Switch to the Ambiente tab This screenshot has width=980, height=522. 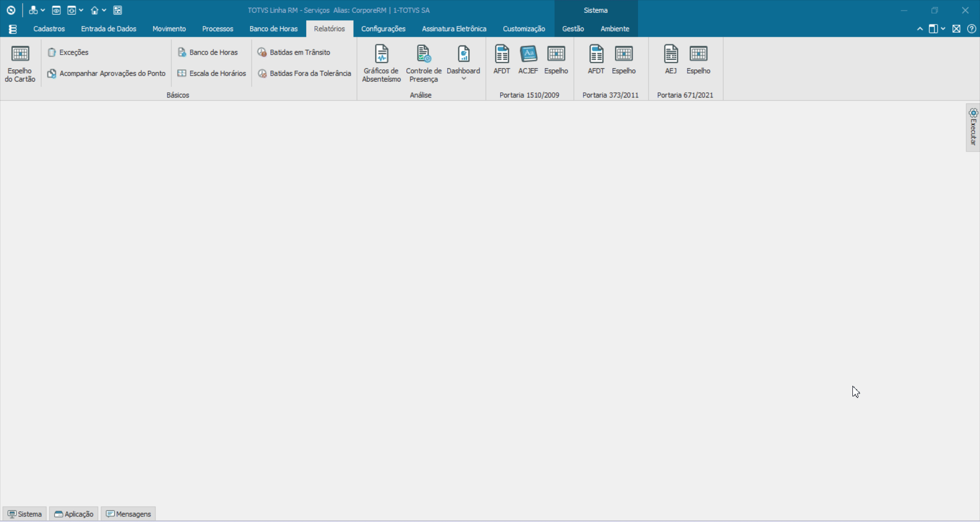(615, 29)
